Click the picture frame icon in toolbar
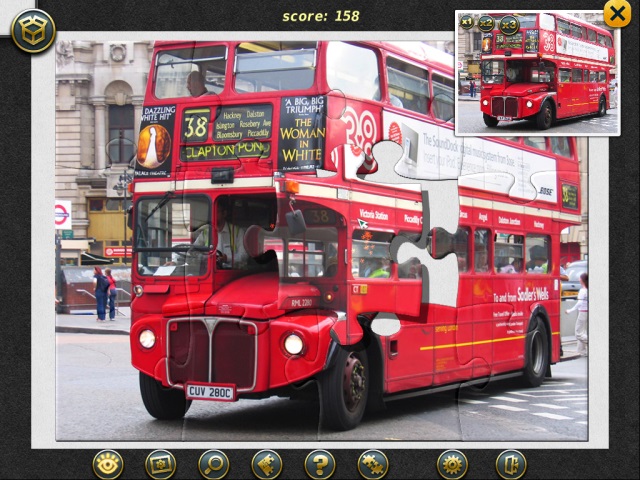The image size is (640, 480). [x=160, y=464]
